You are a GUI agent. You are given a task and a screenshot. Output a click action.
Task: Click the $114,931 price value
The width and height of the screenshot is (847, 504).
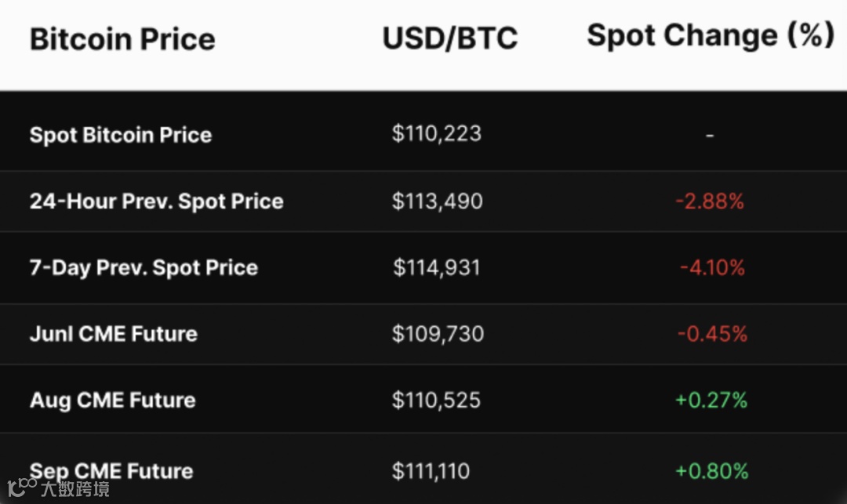click(437, 268)
